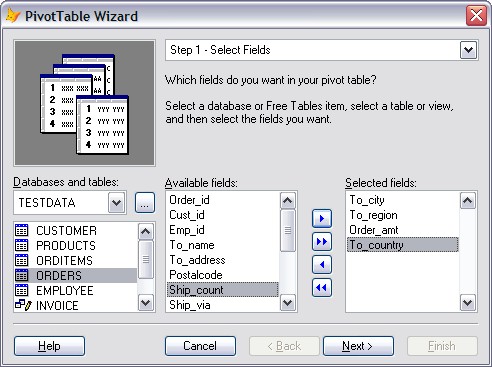Expand the Step 1 - Select Fields dropdown
The width and height of the screenshot is (492, 367).
[468, 50]
